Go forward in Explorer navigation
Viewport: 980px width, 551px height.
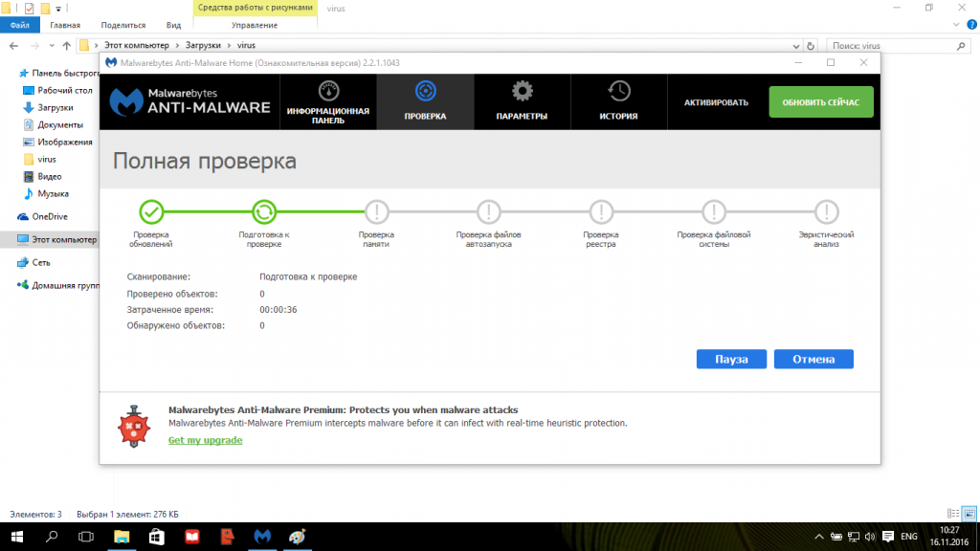coord(35,46)
